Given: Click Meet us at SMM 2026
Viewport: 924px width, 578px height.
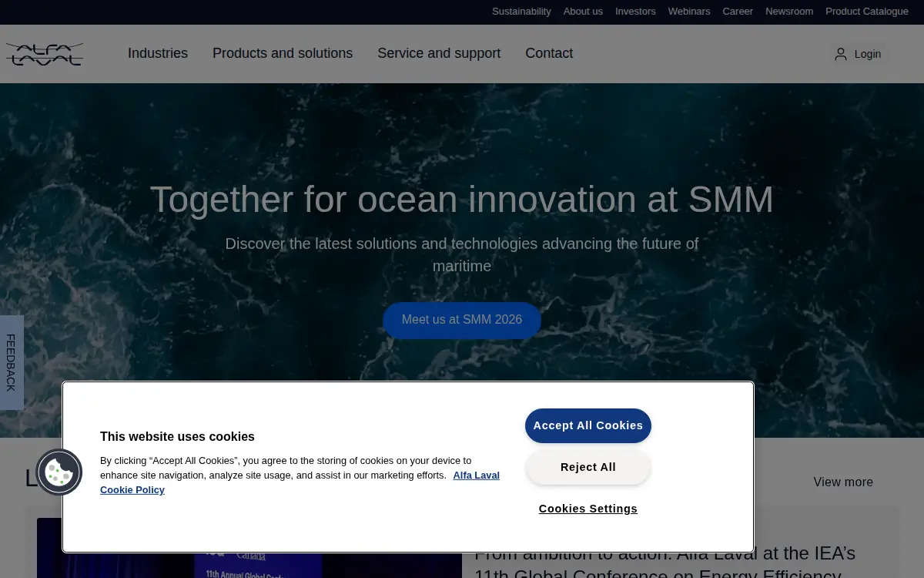Looking at the screenshot, I should pyautogui.click(x=462, y=320).
